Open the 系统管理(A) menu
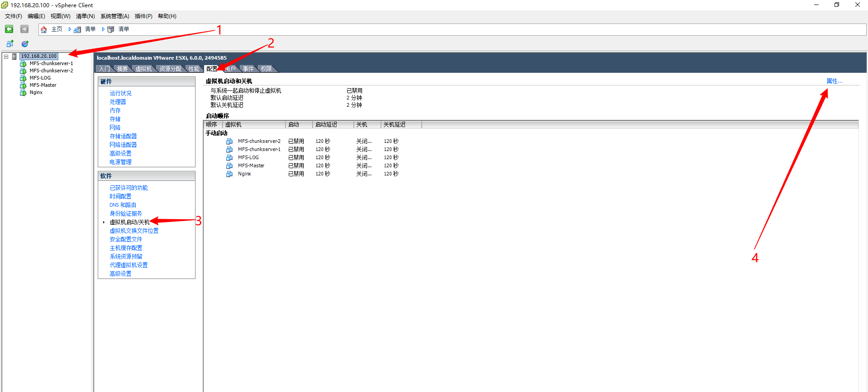The width and height of the screenshot is (868, 392). [114, 16]
